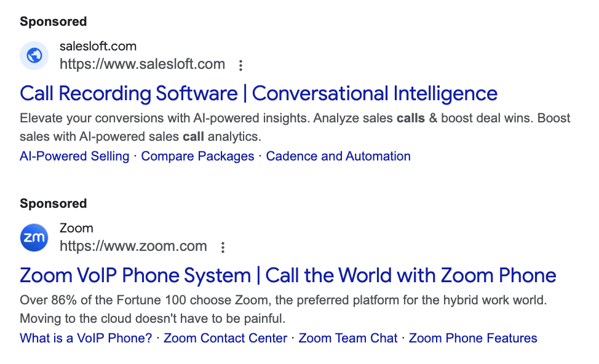The height and width of the screenshot is (364, 599).
Task: Click the salesloft globe favicon icon
Action: [x=34, y=56]
